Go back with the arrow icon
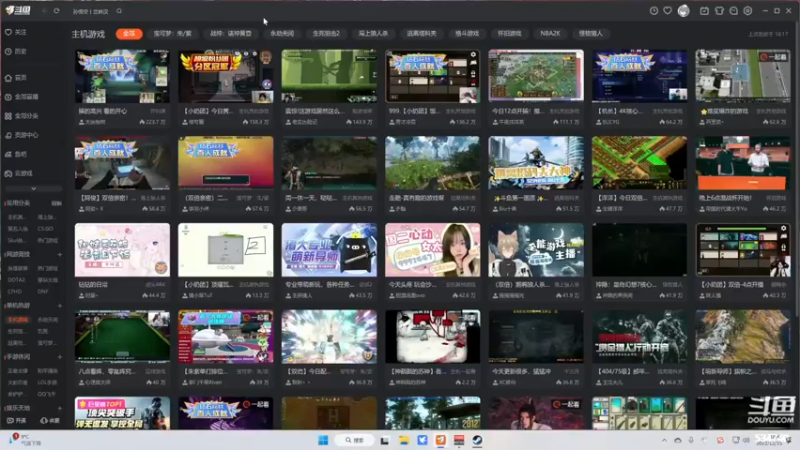 [44, 11]
